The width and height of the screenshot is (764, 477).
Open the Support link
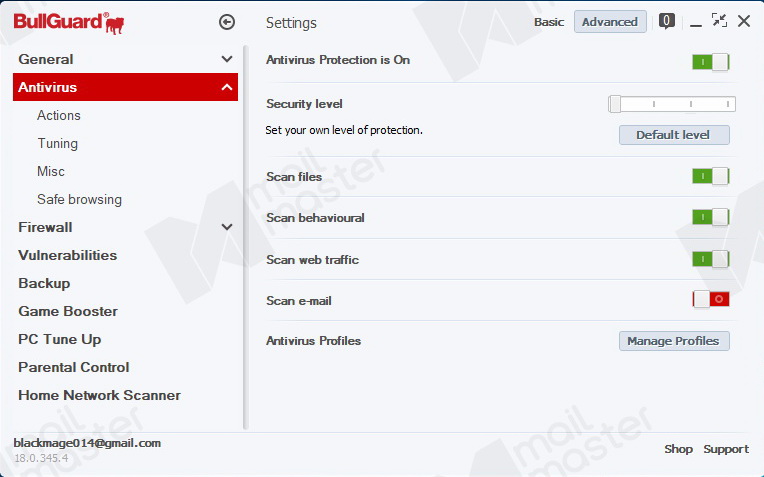click(x=726, y=449)
